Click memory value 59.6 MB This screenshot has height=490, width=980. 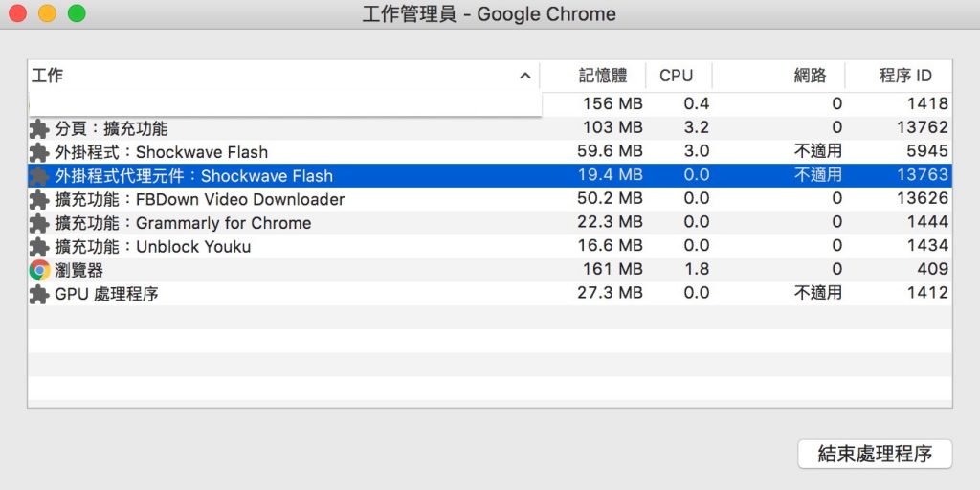[610, 151]
